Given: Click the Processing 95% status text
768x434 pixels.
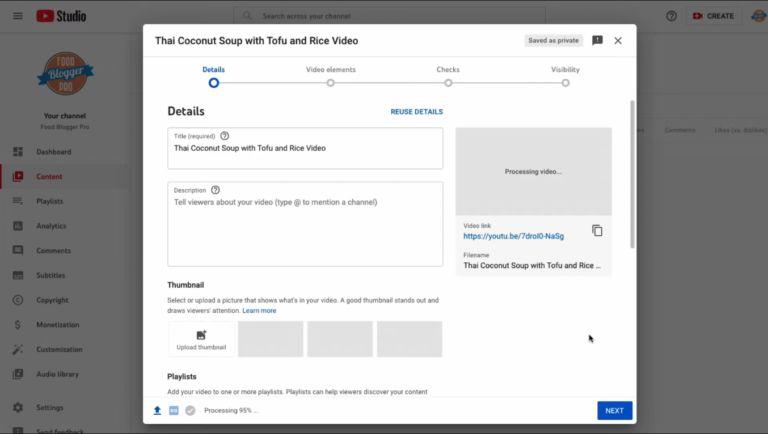Looking at the screenshot, I should pos(231,410).
